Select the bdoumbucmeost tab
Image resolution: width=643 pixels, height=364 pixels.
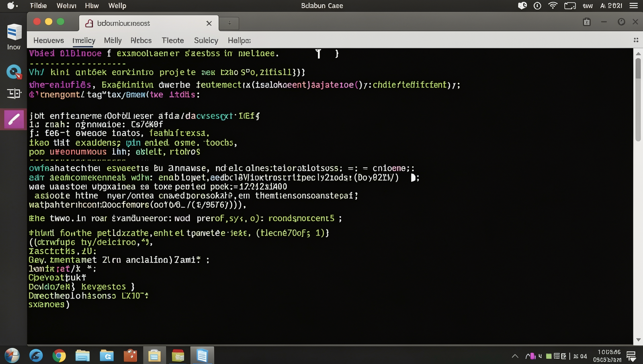(149, 23)
